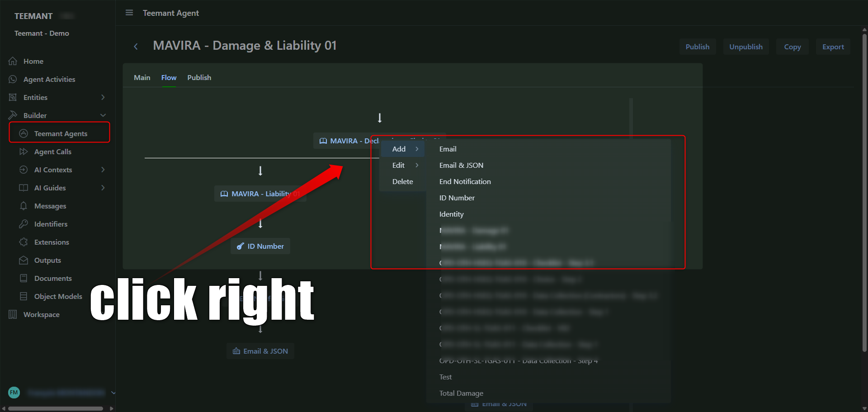Click the MAVIRA - Liability node book icon
Screen dimensions: 868x412
click(224, 194)
